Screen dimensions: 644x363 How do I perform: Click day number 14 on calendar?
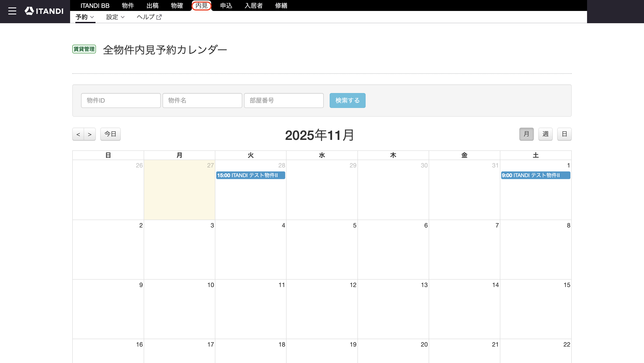(495, 285)
